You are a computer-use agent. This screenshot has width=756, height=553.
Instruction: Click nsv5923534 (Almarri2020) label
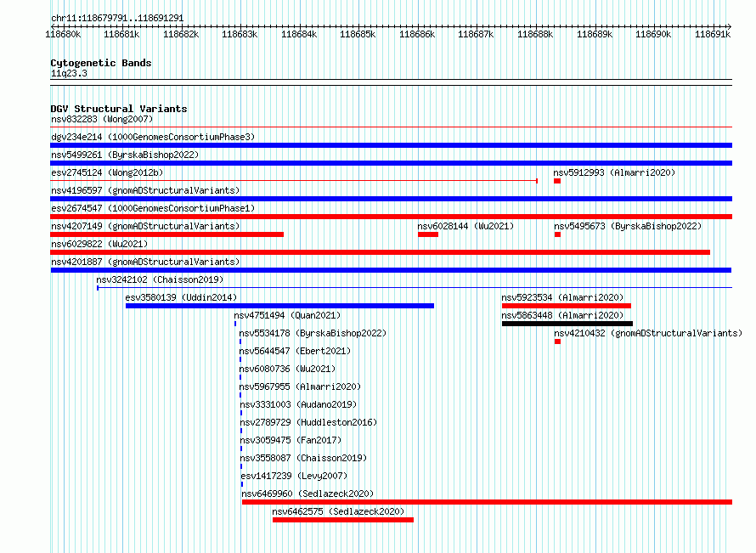pyautogui.click(x=562, y=297)
